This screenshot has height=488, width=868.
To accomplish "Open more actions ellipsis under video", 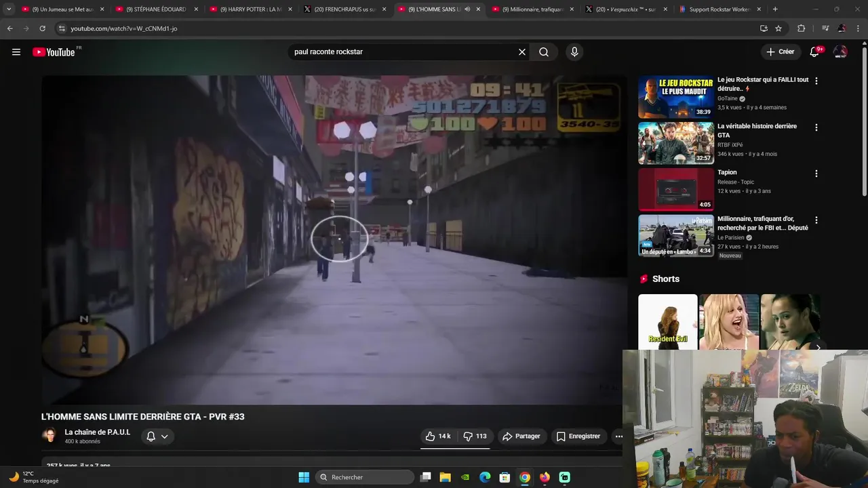I will [x=618, y=436].
